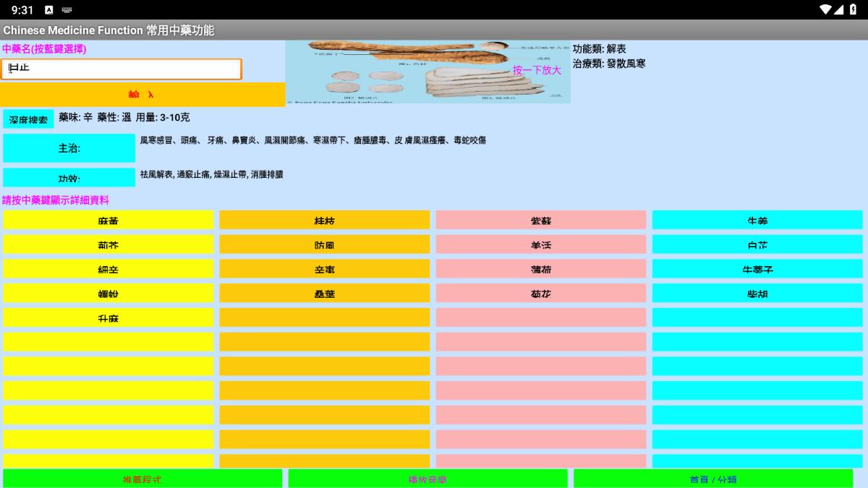Tap the green 推薦程式 button

(x=142, y=479)
